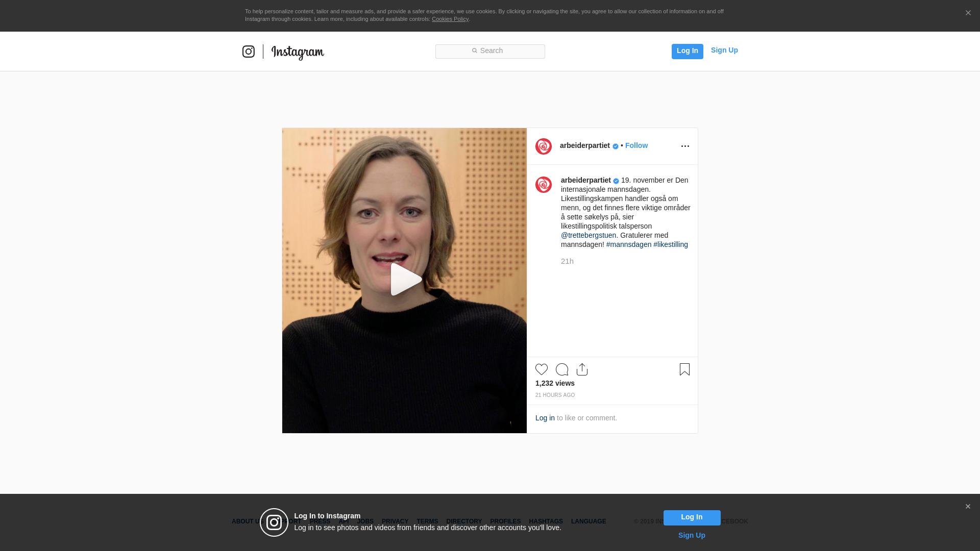Close the bottom Log In prompt
Screen dimensions: 980x551
click(968, 507)
